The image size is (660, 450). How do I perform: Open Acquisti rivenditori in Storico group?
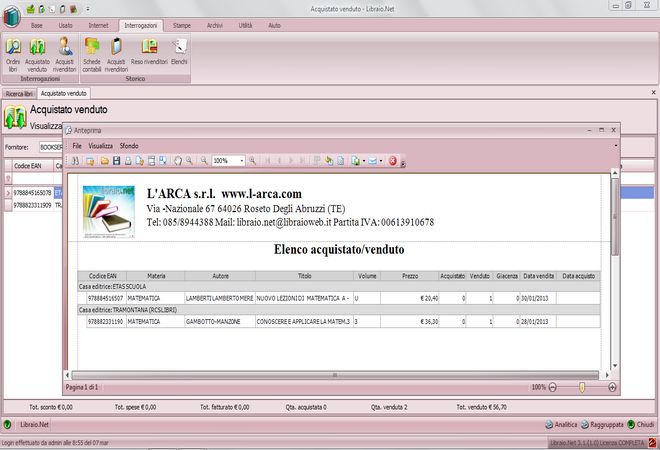(x=116, y=55)
